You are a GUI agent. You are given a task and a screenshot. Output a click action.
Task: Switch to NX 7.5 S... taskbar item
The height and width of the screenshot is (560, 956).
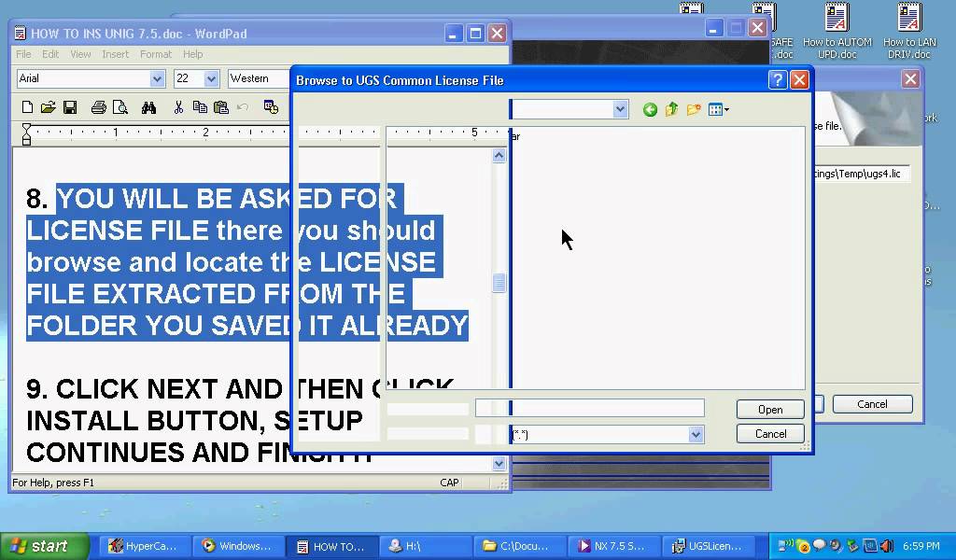point(613,546)
